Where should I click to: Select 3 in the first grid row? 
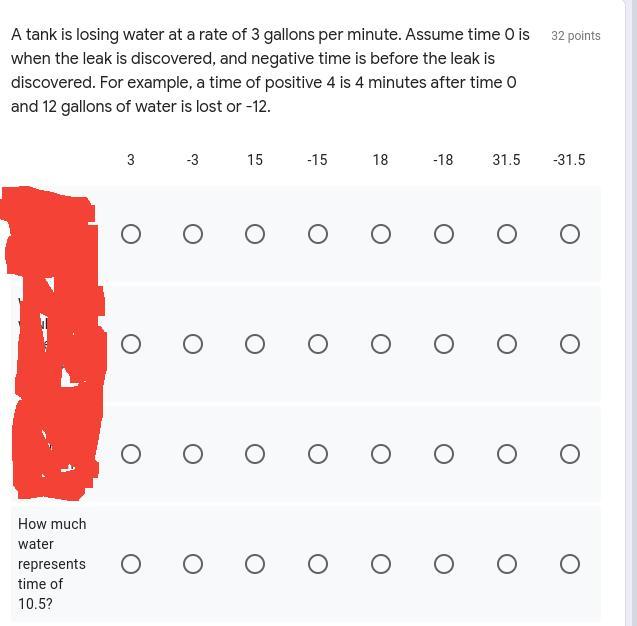(131, 234)
